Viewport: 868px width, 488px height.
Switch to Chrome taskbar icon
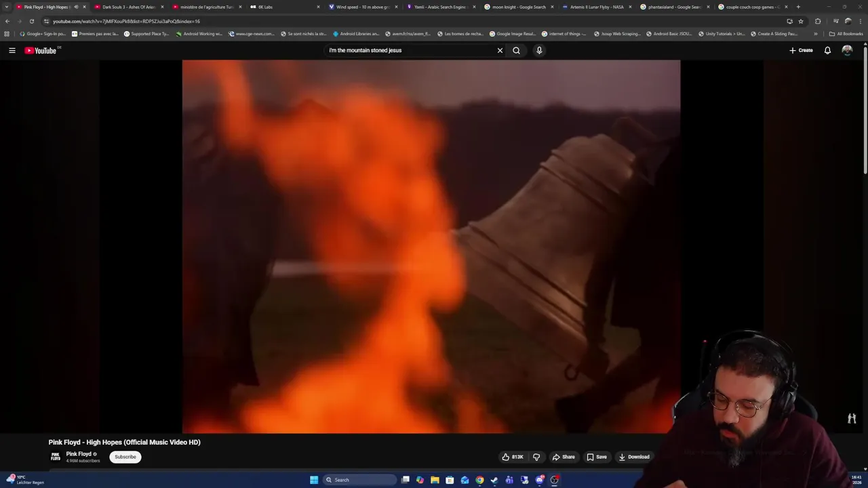coord(479,480)
